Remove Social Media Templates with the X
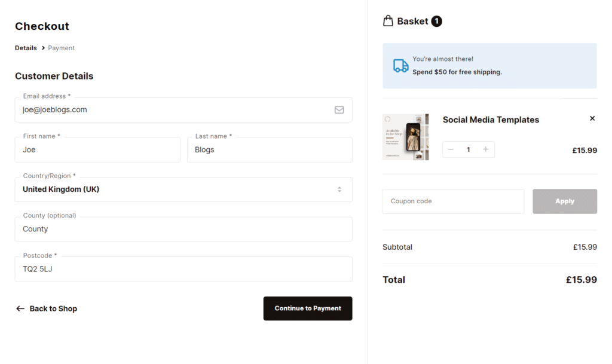The image size is (612, 364). [592, 118]
